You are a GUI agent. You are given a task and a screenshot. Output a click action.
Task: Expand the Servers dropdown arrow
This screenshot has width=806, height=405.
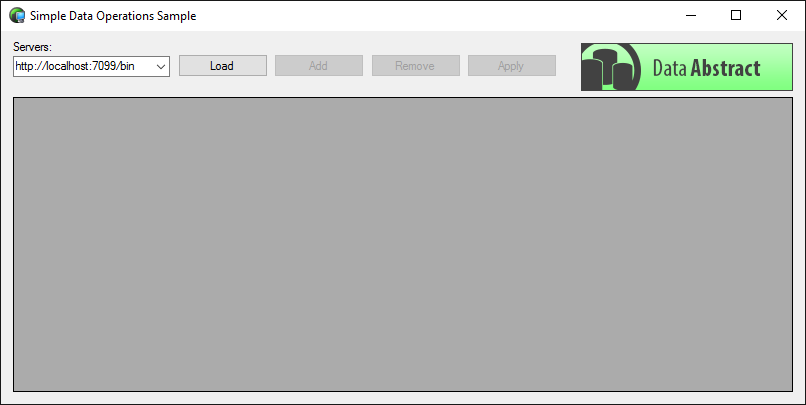tap(161, 66)
